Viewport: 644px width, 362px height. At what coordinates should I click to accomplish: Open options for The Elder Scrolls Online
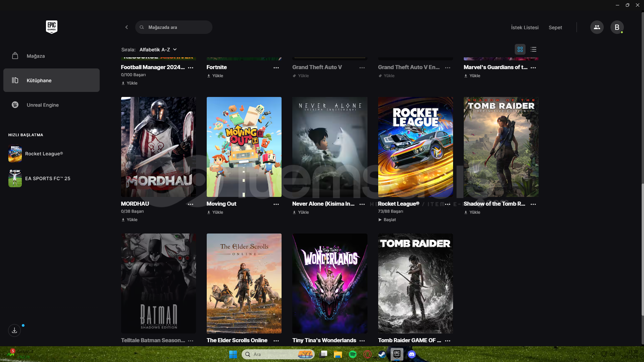coord(276,341)
